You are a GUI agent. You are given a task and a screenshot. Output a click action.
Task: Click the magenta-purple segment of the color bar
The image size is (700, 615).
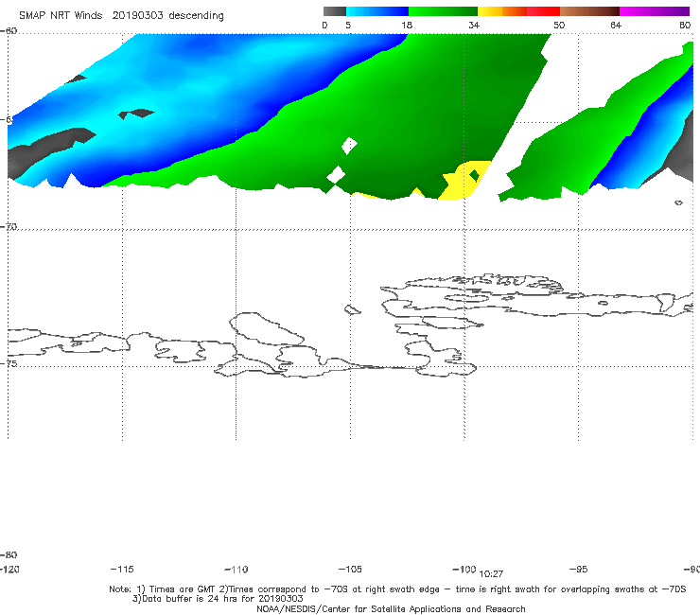pyautogui.click(x=655, y=11)
